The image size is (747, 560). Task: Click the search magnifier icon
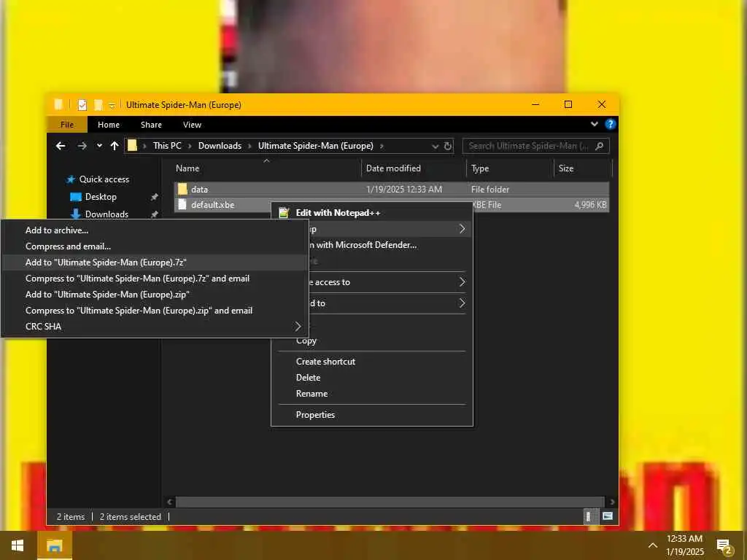tap(600, 146)
